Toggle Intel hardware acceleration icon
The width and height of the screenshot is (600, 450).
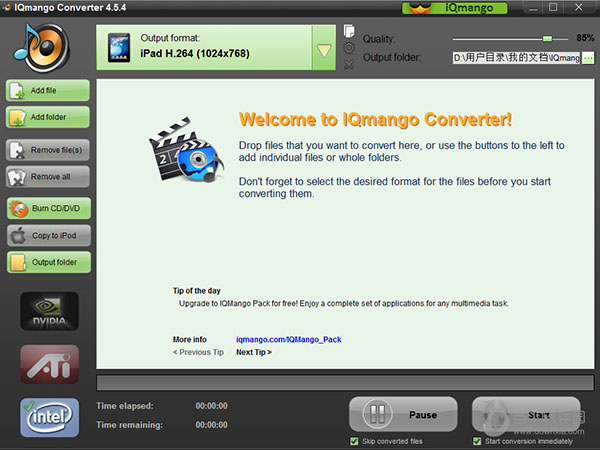tap(49, 417)
